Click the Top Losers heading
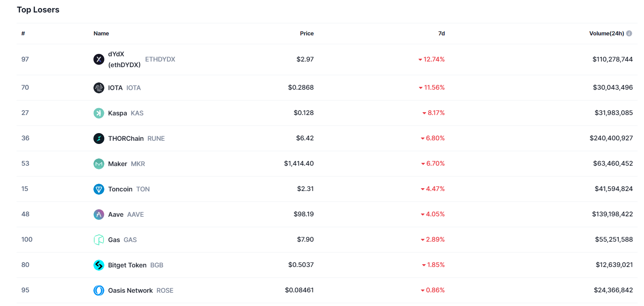The width and height of the screenshot is (644, 306). point(38,10)
